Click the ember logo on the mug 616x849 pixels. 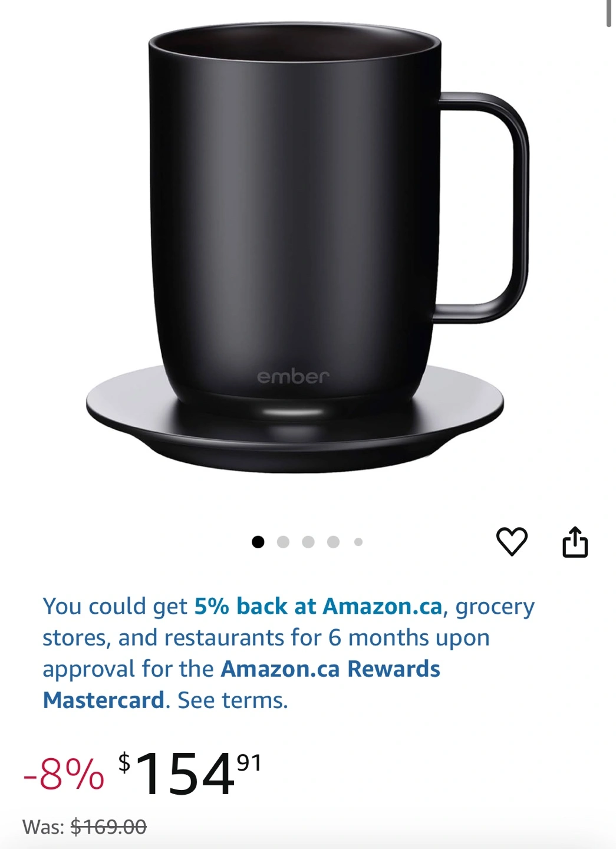(293, 376)
